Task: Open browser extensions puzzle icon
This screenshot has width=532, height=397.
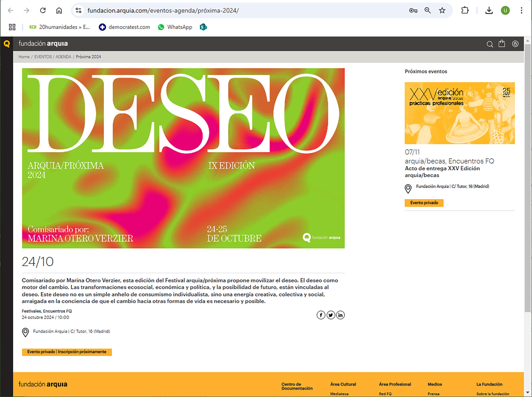Action: 465,10
